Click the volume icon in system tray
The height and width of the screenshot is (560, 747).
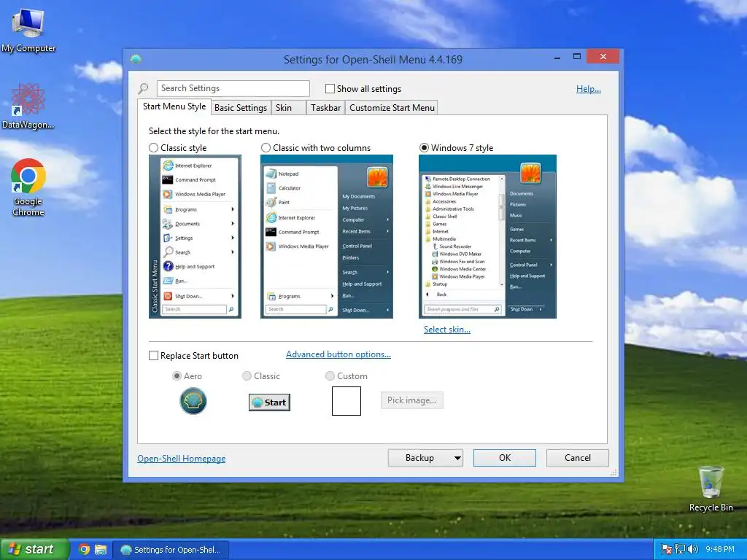(693, 550)
